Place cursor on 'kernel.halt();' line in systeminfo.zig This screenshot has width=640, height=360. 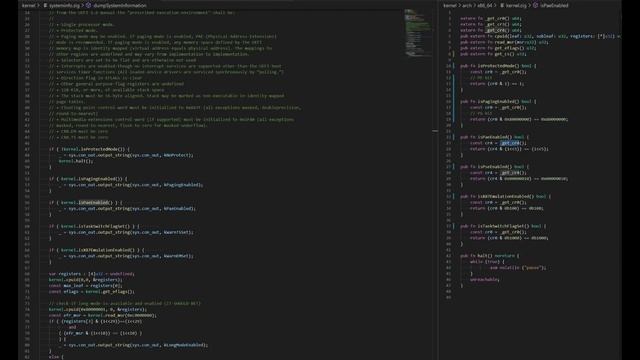click(x=76, y=161)
